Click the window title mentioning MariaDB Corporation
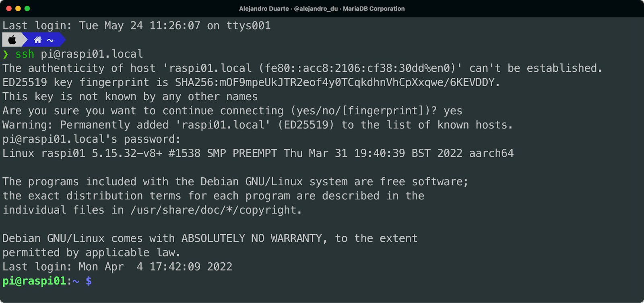The height and width of the screenshot is (303, 644). (322, 8)
